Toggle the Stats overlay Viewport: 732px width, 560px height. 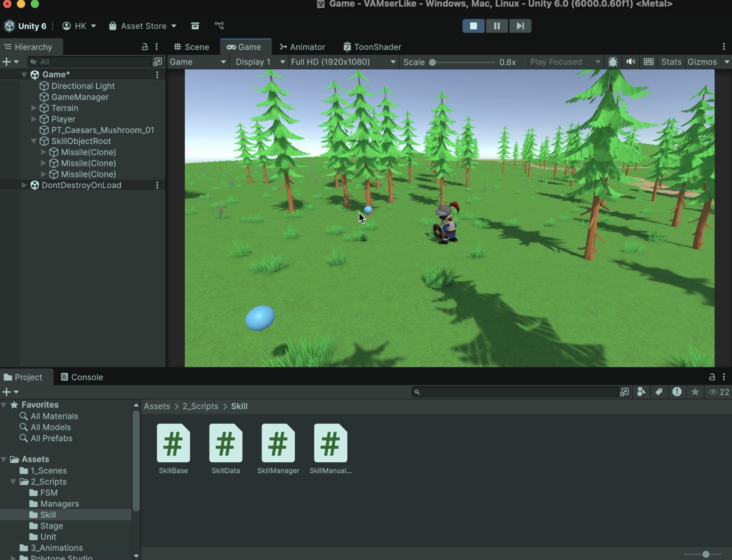pos(671,62)
